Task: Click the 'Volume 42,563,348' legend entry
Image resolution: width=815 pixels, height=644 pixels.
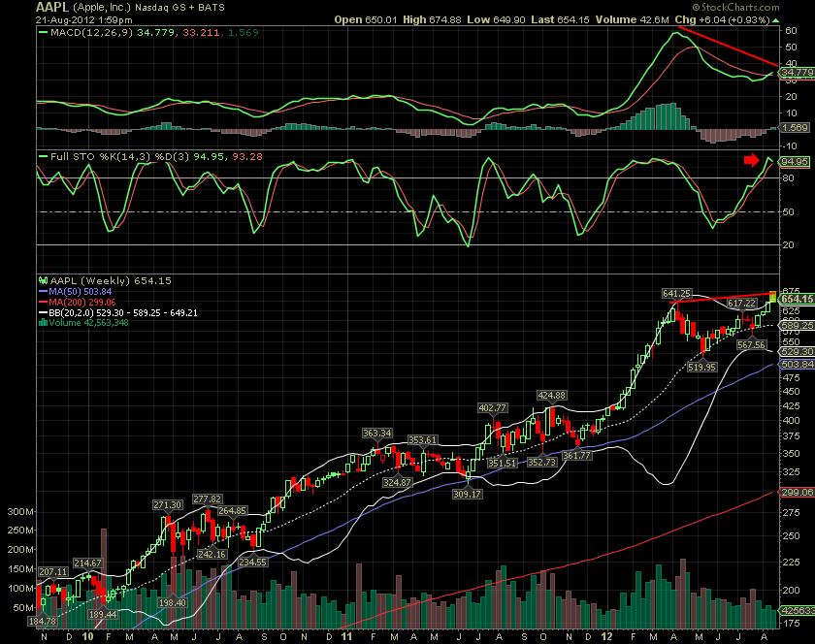Action: coord(88,323)
